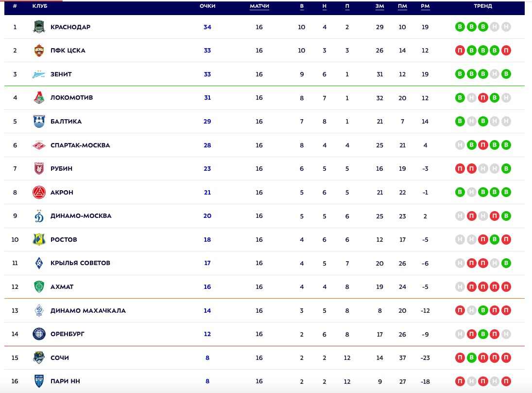Viewport: 532px width, 393px height.
Task: Click the Рубин club crest
Action: click(x=39, y=169)
